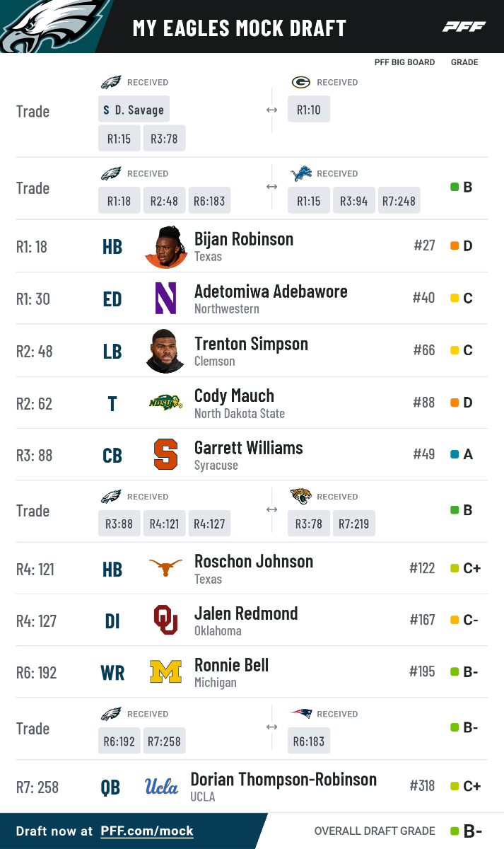
Task: Click the Oklahoma school logo
Action: [165, 620]
